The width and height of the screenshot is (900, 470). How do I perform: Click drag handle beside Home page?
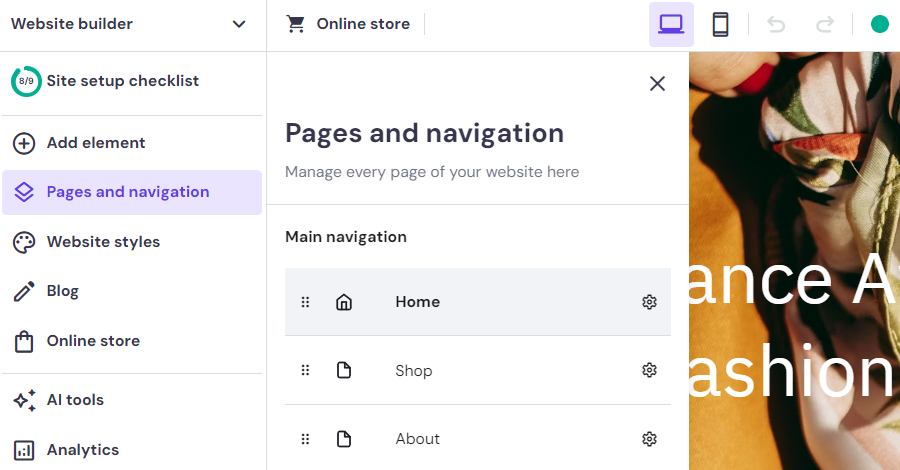[305, 302]
